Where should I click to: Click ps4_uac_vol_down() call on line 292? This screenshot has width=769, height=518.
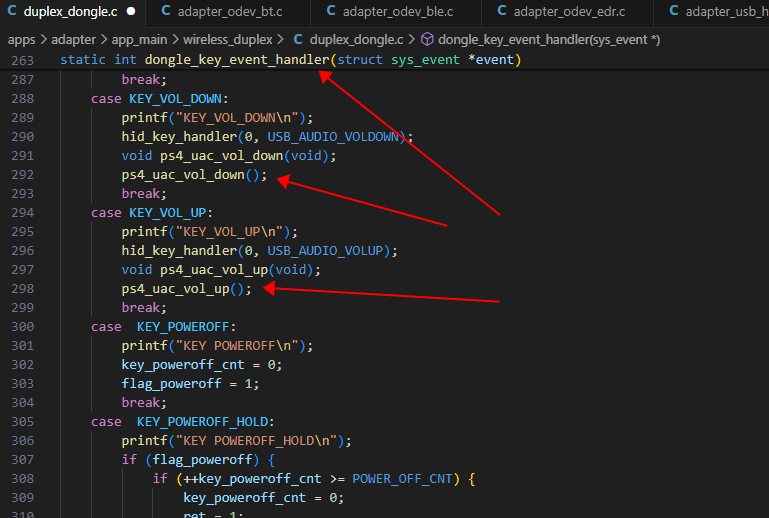point(194,175)
